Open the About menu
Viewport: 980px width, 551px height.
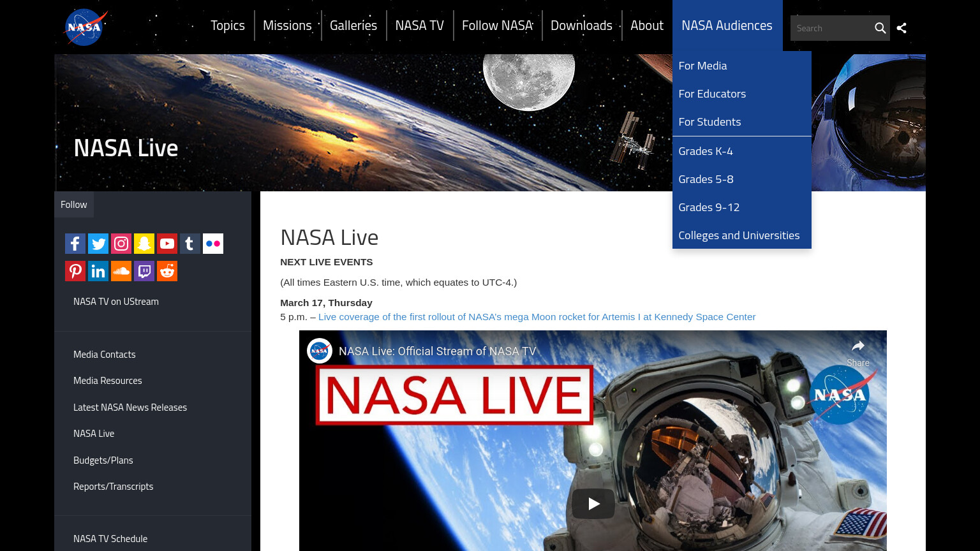[647, 26]
